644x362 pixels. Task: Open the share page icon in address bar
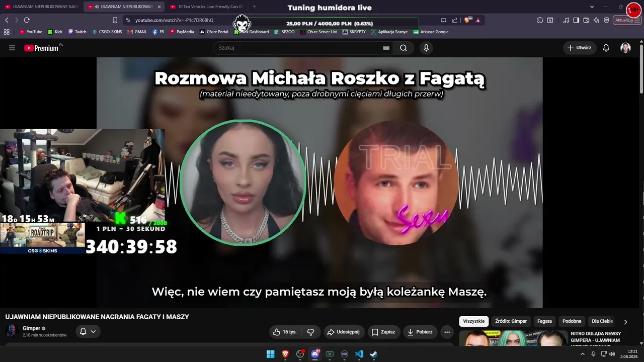pos(455,20)
